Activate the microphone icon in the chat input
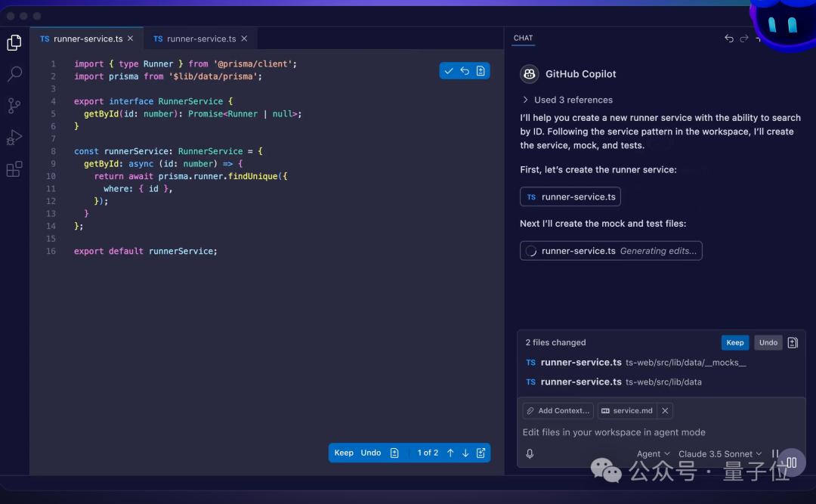This screenshot has height=504, width=816. (x=530, y=453)
